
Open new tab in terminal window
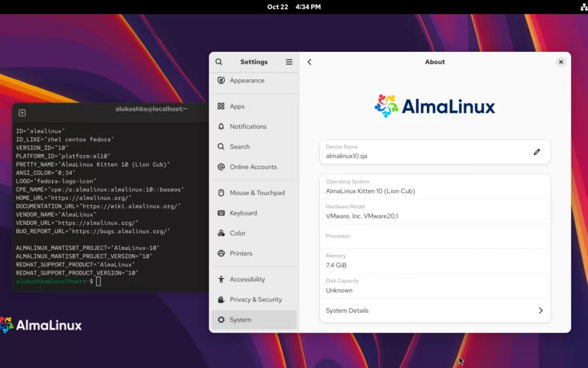point(22,112)
